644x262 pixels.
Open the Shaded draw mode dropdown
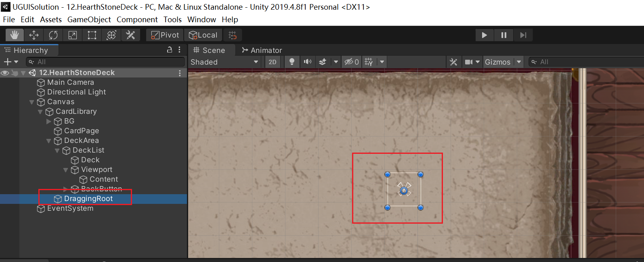(x=224, y=62)
